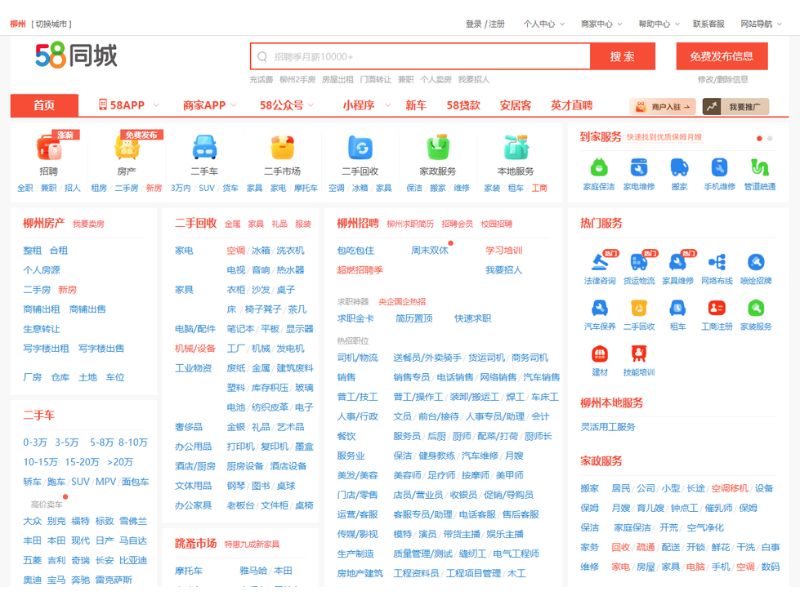The height and width of the screenshot is (600, 800).
Task: Open the 技能培训 skills training icon
Action: (639, 354)
